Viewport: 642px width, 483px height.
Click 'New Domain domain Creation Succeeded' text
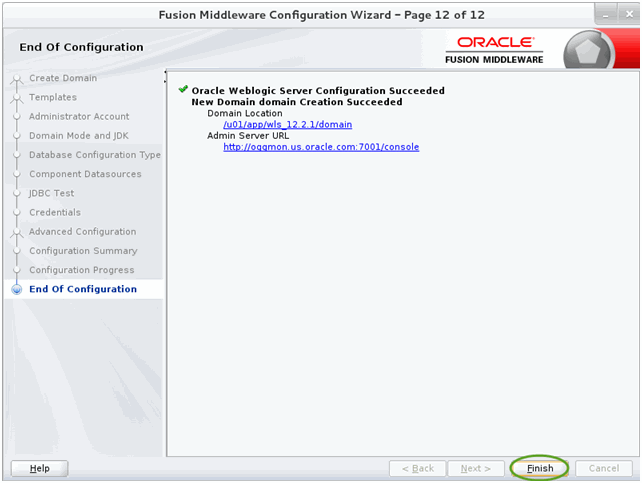click(297, 102)
